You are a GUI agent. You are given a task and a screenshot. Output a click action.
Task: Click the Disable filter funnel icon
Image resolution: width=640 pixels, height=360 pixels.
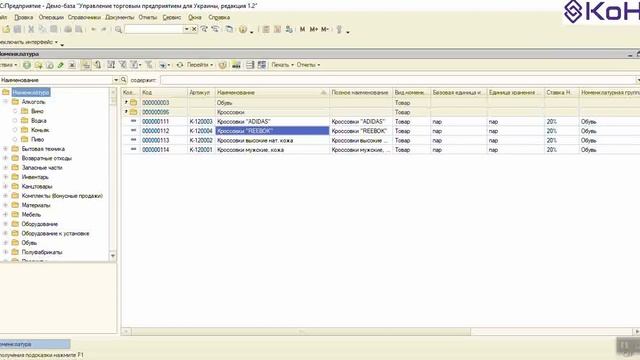[149, 65]
